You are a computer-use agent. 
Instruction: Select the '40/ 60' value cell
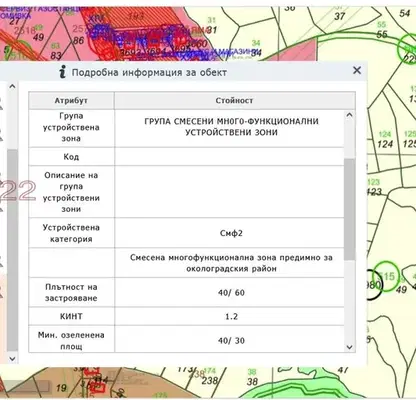point(230,292)
